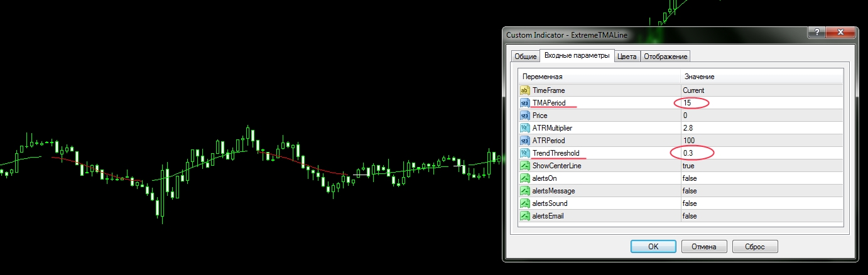Select the ATRMultiplier variable name
The width and height of the screenshot is (868, 275).
pos(552,128)
